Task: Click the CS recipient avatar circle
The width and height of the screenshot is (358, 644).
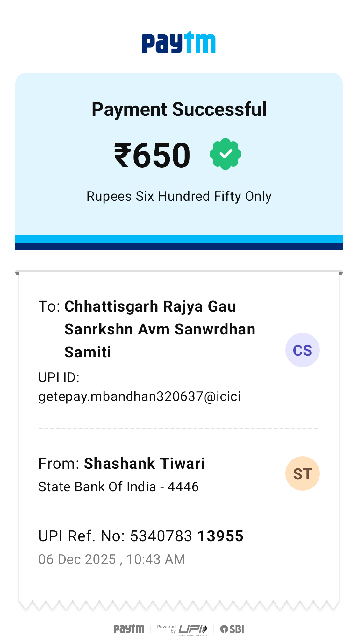Action: (x=302, y=350)
